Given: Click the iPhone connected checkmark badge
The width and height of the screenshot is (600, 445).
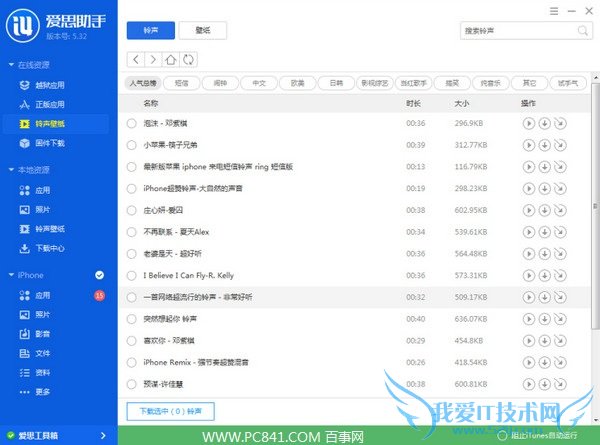Looking at the screenshot, I should (x=99, y=275).
